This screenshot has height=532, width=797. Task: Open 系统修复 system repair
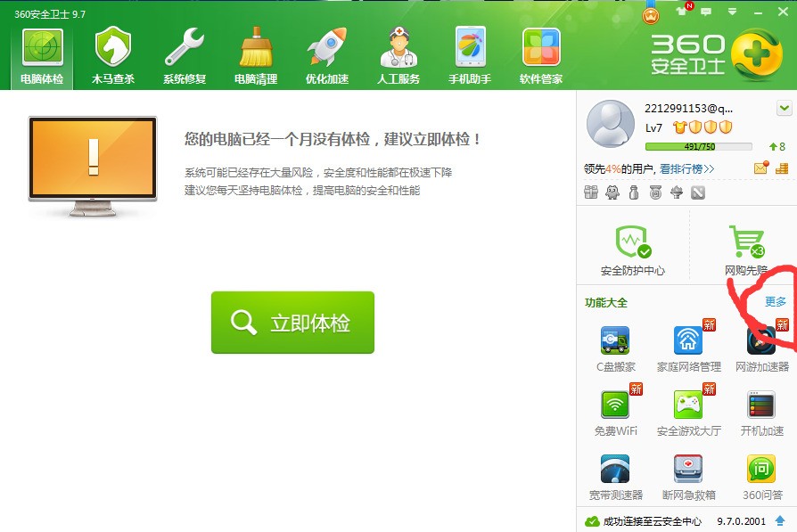184,56
